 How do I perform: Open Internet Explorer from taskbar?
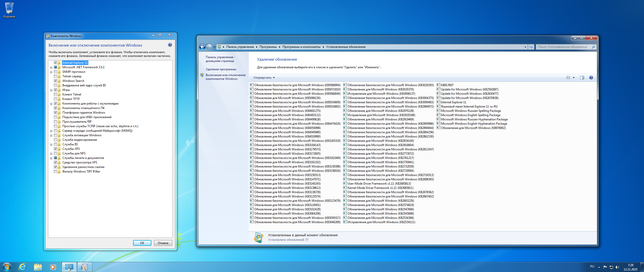(23, 267)
